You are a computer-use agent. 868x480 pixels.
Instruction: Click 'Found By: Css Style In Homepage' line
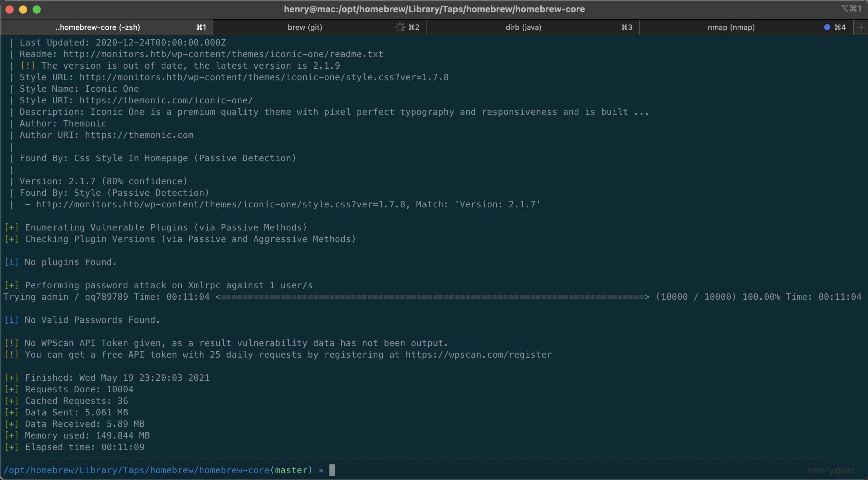pyautogui.click(x=158, y=158)
